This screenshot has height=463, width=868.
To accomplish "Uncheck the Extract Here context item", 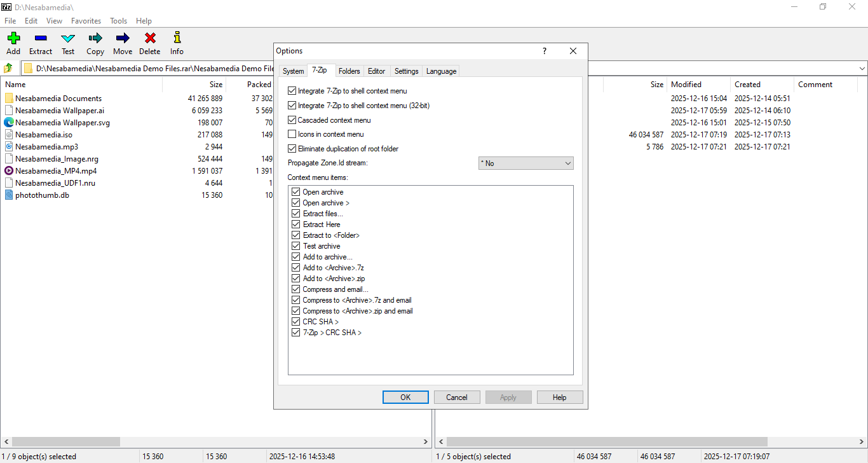I will [x=296, y=225].
